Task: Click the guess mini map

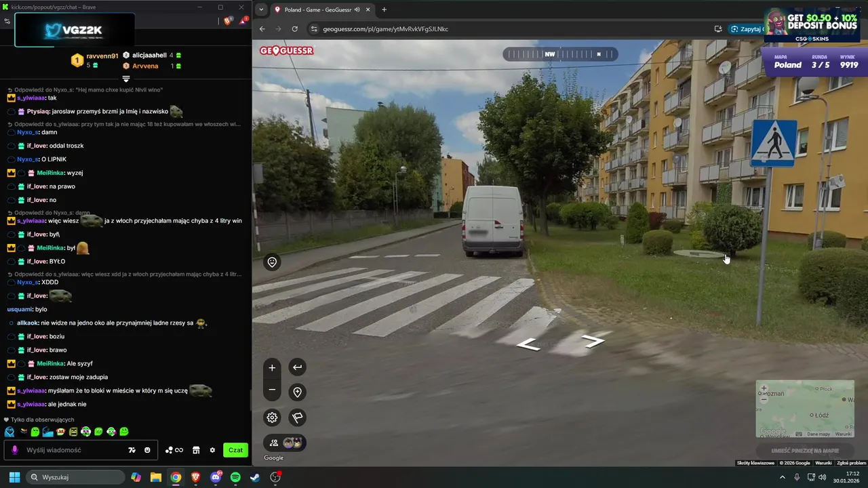Action: tap(805, 409)
